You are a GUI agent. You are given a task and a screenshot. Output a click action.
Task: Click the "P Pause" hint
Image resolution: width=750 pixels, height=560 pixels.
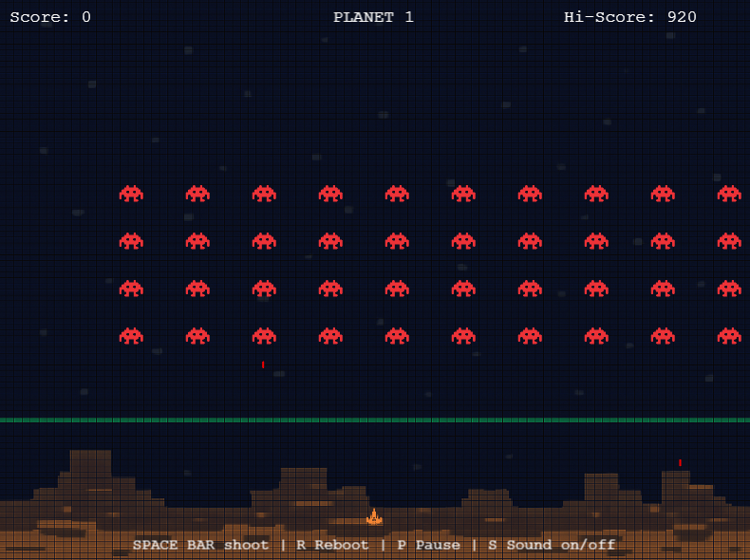pos(428,545)
